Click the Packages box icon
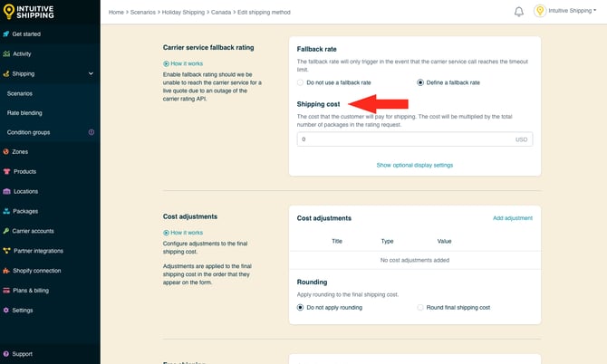Viewport: 607px width, 364px height. (6, 211)
